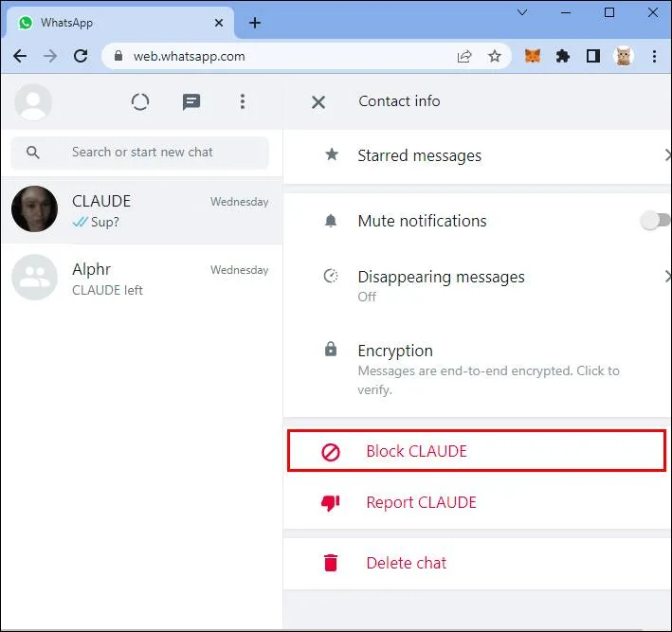The image size is (672, 632).
Task: Reload the WhatsApp Web page
Action: coord(81,56)
